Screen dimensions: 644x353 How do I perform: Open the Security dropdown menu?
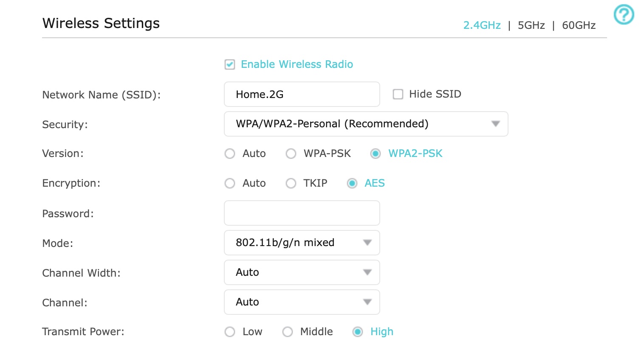coord(366,124)
